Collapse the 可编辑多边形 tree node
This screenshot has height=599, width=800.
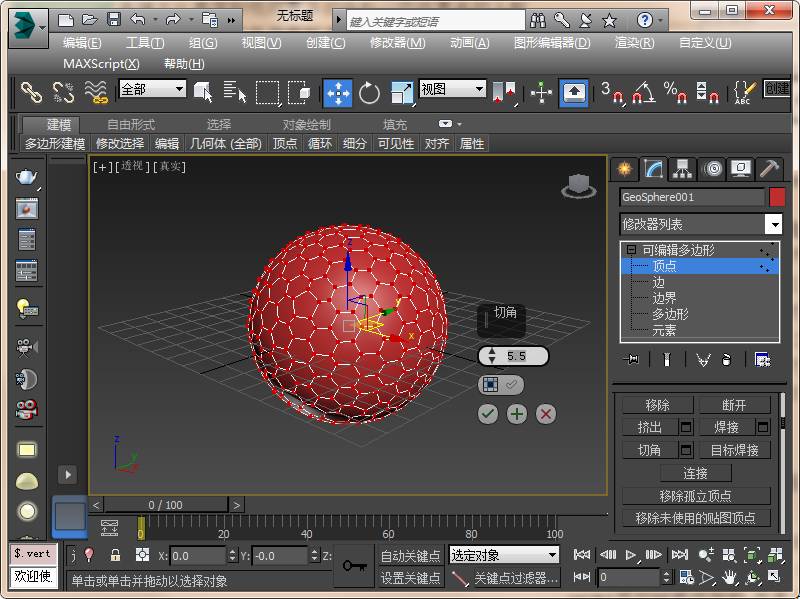(x=632, y=249)
